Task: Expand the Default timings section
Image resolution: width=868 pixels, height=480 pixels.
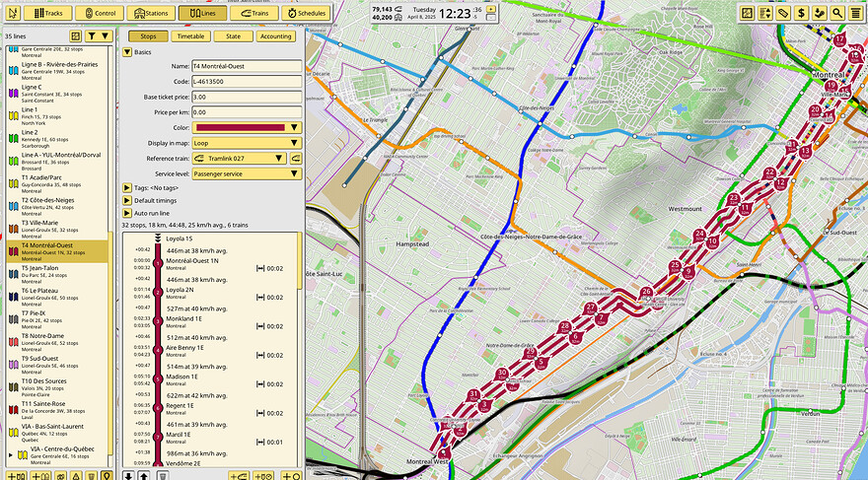Action: 127,200
